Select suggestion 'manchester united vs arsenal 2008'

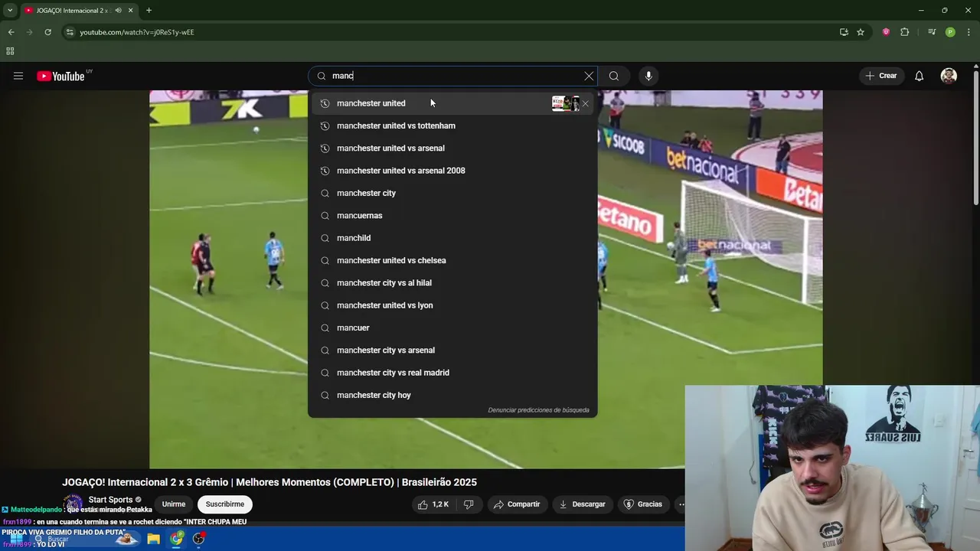coord(452,171)
